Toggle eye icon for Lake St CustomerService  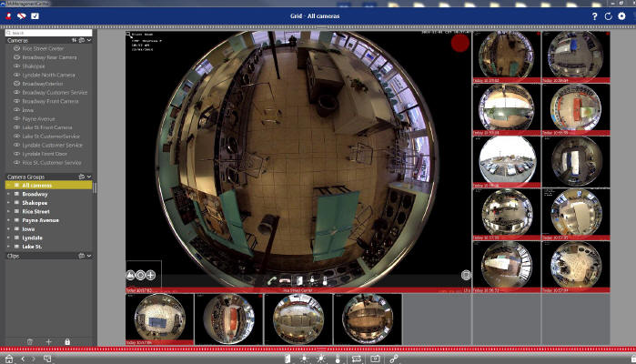pyautogui.click(x=16, y=136)
